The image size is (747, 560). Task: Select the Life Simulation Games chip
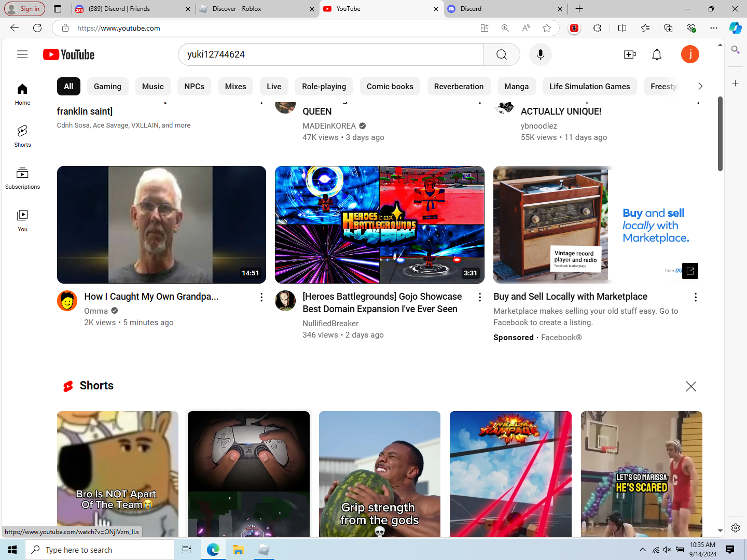[590, 87]
